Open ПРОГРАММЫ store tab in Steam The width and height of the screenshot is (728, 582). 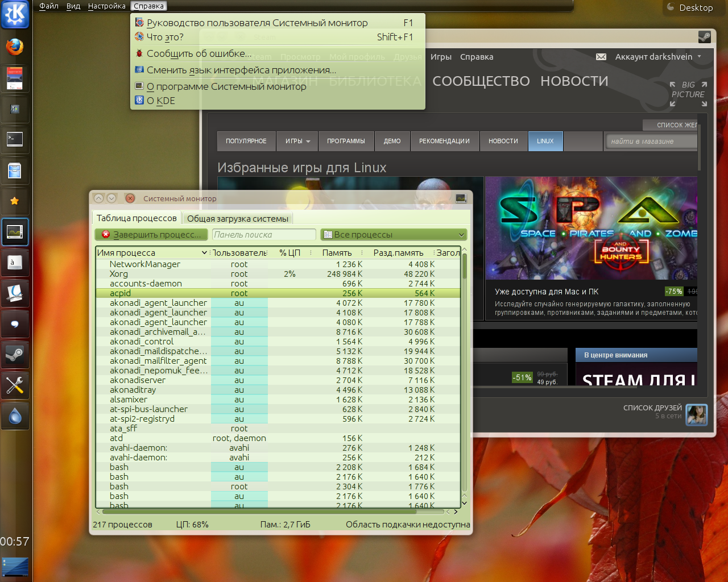pyautogui.click(x=346, y=141)
